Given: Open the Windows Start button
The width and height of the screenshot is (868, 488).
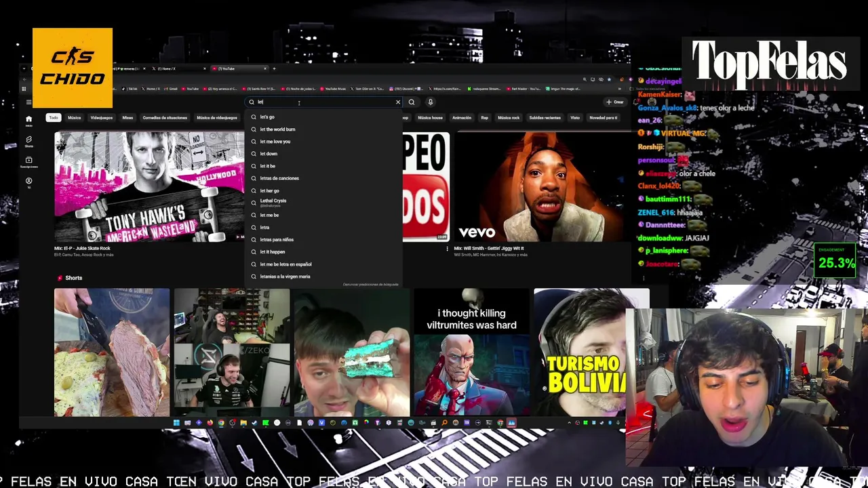Looking at the screenshot, I should [x=176, y=423].
